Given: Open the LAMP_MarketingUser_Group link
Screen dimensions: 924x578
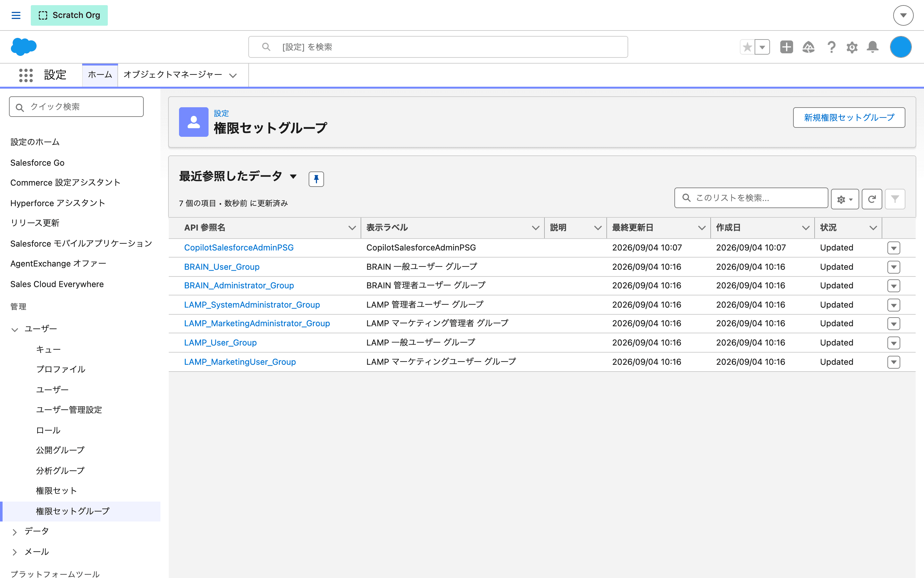Looking at the screenshot, I should (x=240, y=362).
